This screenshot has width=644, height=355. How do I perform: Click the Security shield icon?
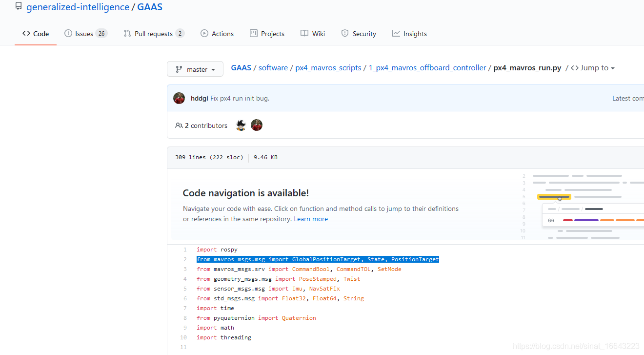tap(345, 34)
